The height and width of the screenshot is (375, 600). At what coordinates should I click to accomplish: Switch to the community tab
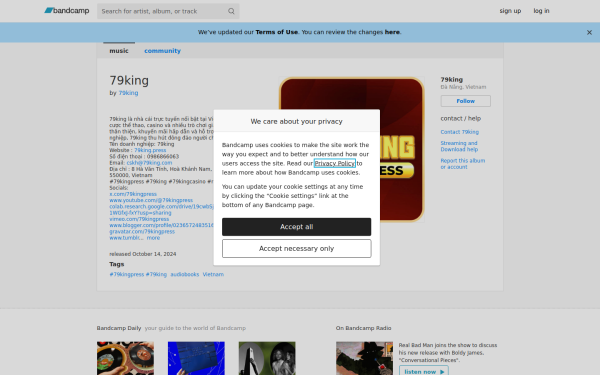[x=162, y=51]
